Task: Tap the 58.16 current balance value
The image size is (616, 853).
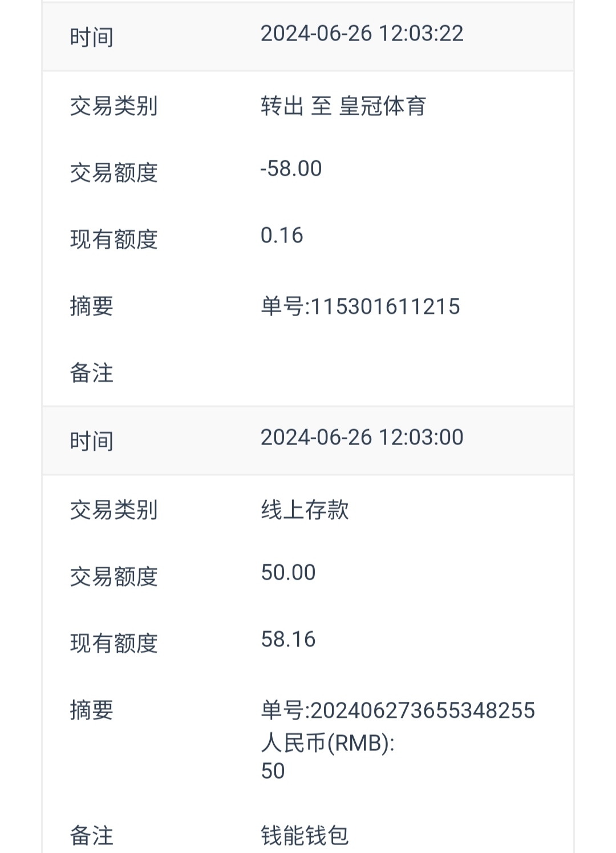Action: (x=288, y=640)
